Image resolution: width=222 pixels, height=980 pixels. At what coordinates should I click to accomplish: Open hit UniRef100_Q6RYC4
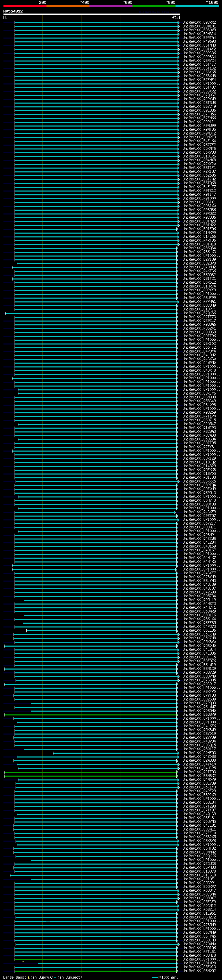click(x=199, y=61)
